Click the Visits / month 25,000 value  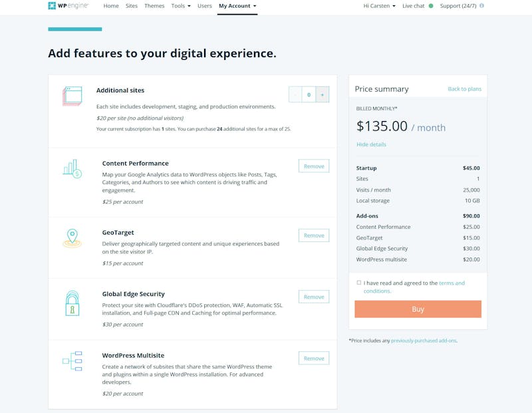point(471,190)
